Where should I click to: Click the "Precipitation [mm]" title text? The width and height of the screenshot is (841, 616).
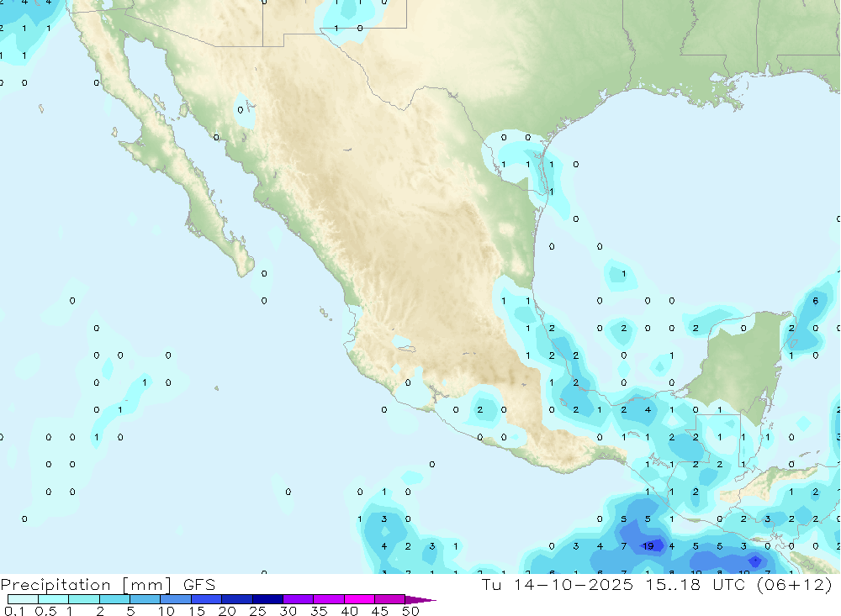coord(86,585)
